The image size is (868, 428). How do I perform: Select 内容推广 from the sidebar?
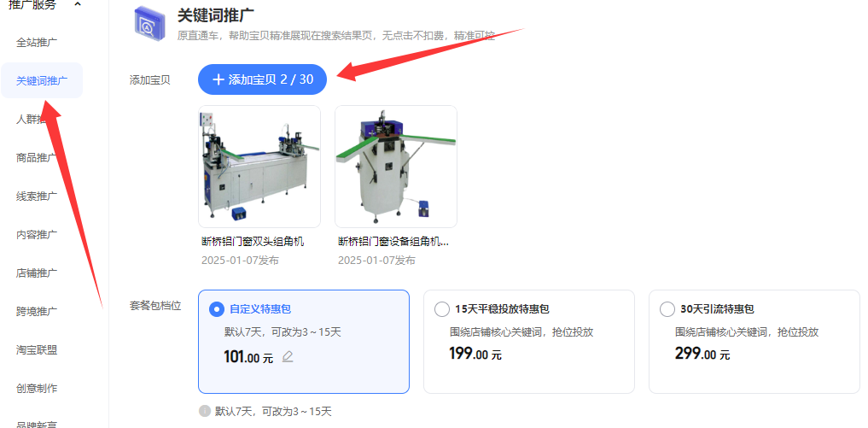[x=37, y=235]
